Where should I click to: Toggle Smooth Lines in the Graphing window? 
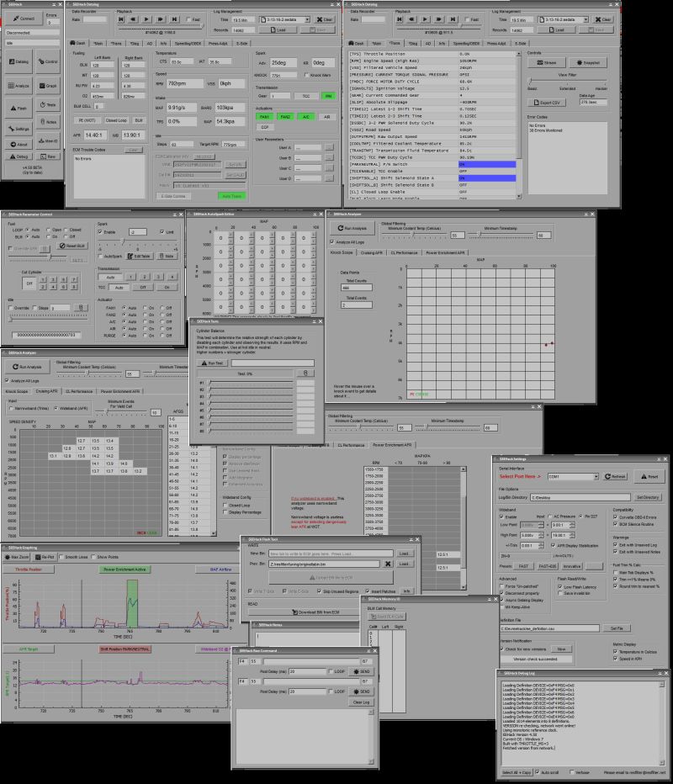coord(63,555)
